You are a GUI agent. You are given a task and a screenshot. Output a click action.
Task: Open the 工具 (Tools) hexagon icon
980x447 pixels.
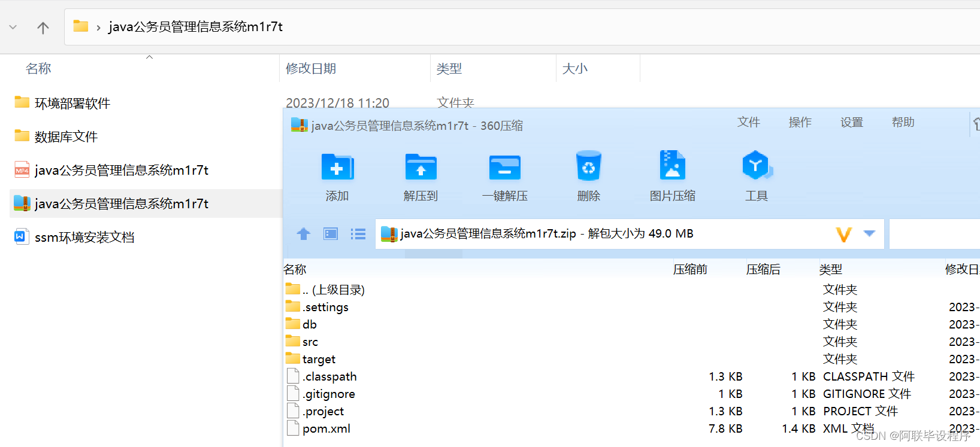pyautogui.click(x=757, y=165)
